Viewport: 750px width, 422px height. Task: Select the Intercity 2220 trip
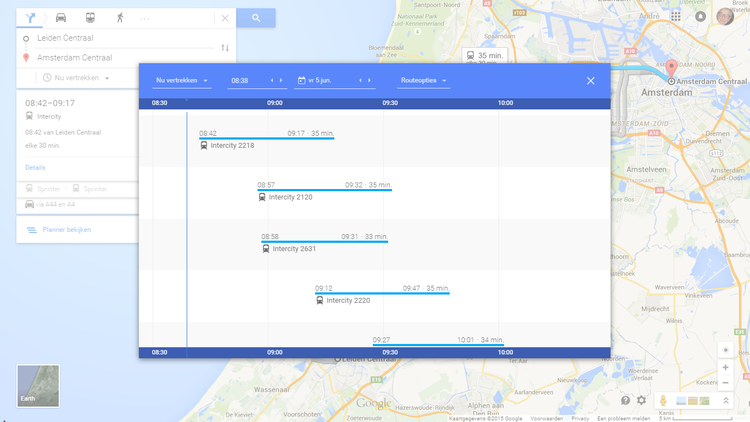[382, 294]
